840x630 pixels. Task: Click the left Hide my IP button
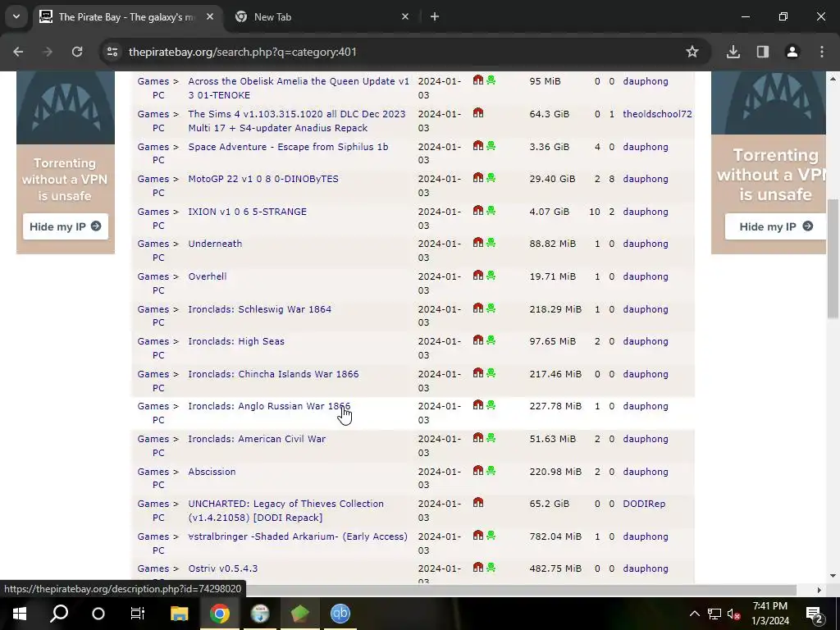point(66,226)
